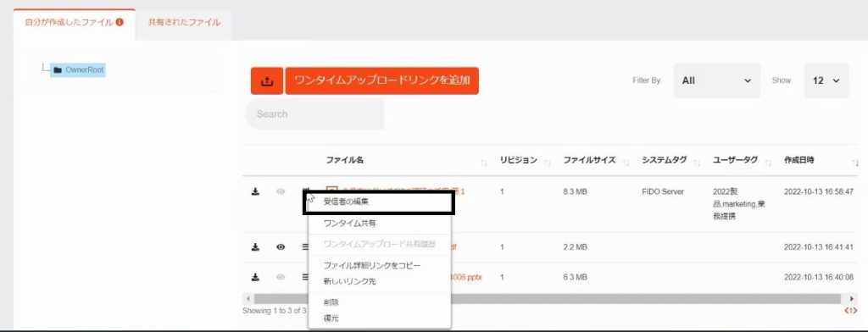
Task: Download the 2.2 MB file
Action: [255, 246]
